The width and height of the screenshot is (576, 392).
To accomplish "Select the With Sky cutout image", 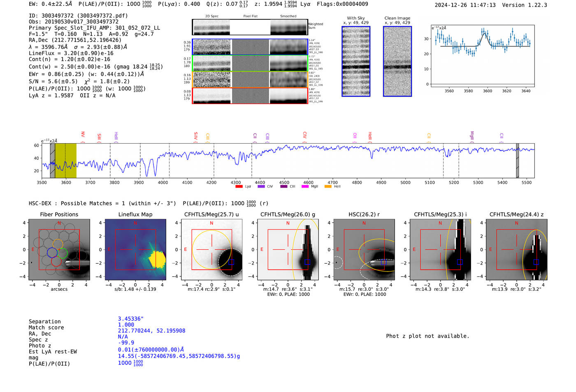I will click(x=356, y=61).
